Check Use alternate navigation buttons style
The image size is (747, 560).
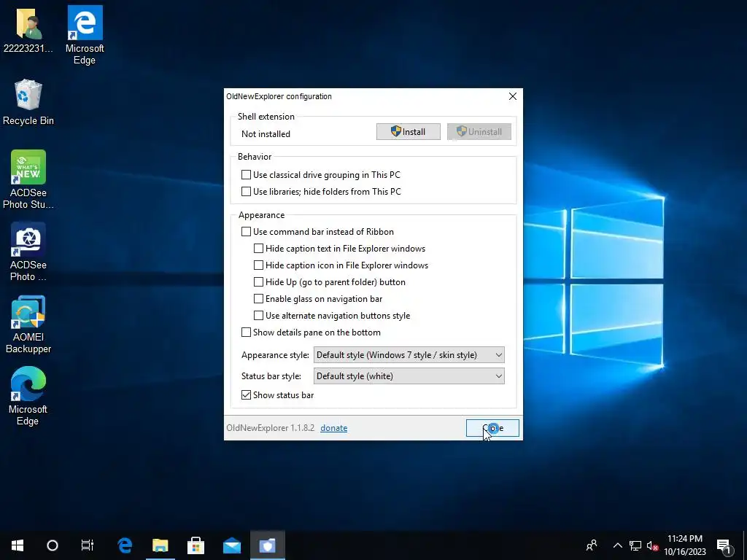click(259, 315)
